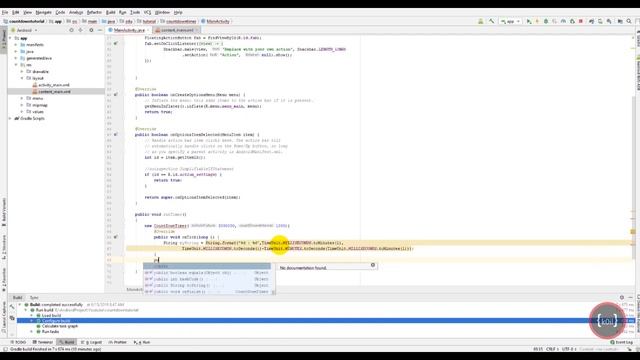Open the app run configuration dropdown

pyautogui.click(x=510, y=21)
